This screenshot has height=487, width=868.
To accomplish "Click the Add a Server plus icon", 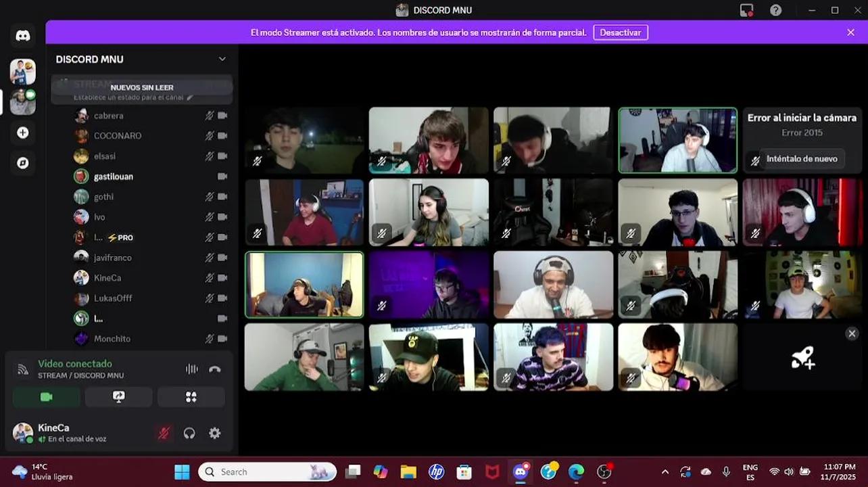I will tap(23, 133).
